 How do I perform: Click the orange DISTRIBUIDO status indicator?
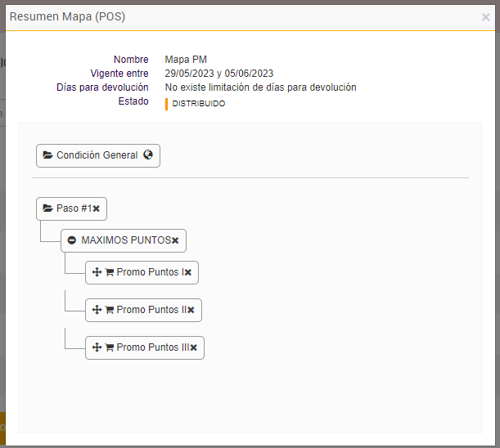(x=167, y=104)
